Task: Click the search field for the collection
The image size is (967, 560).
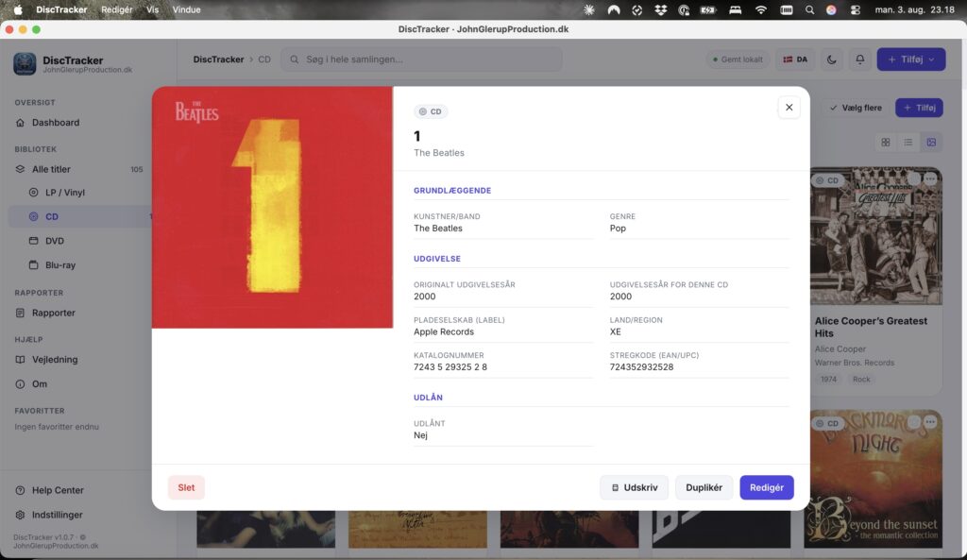Action: 422,59
